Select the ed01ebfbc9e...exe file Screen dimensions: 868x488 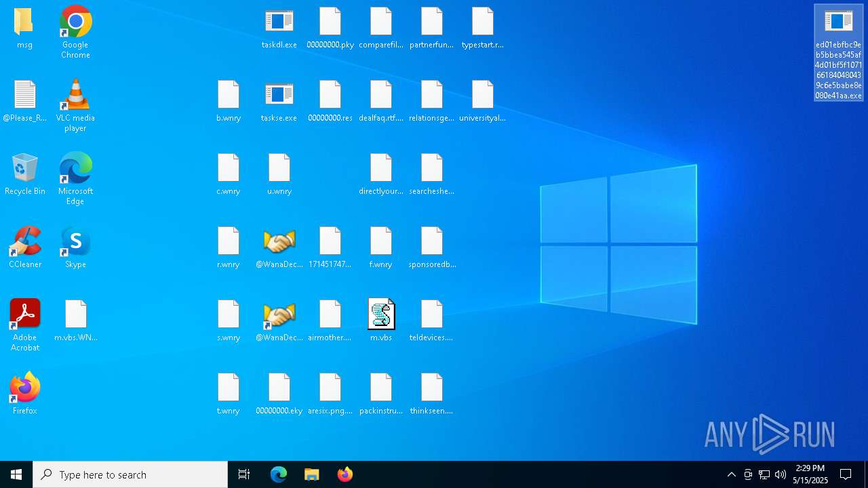pyautogui.click(x=839, y=54)
